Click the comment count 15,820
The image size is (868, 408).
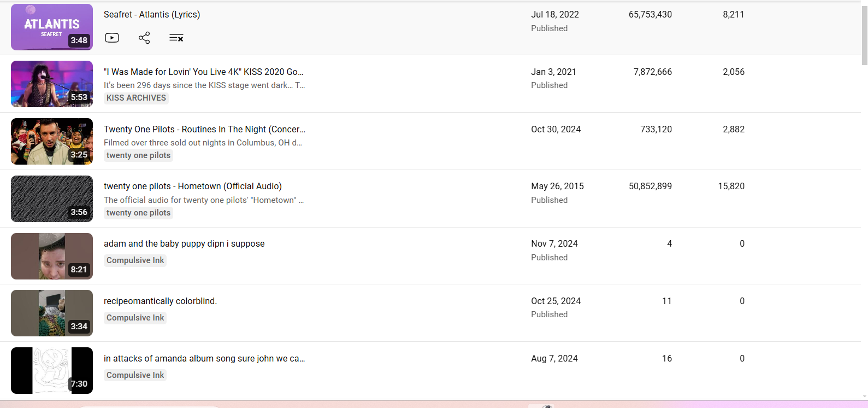(x=731, y=186)
